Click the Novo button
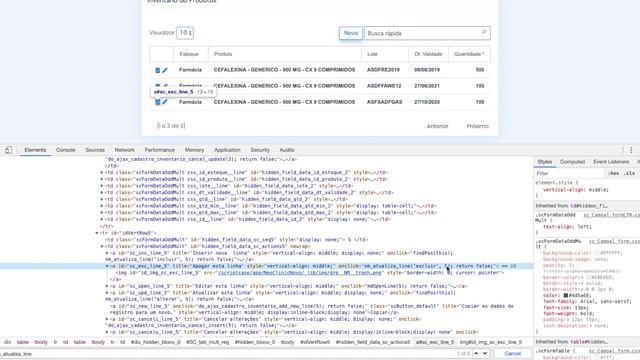Image resolution: width=640 pixels, height=360 pixels. pos(351,33)
